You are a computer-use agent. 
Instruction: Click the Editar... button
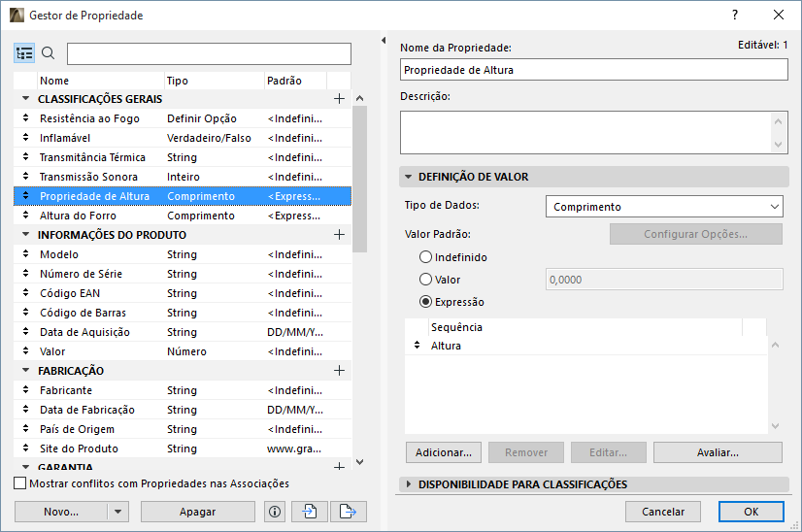(608, 452)
